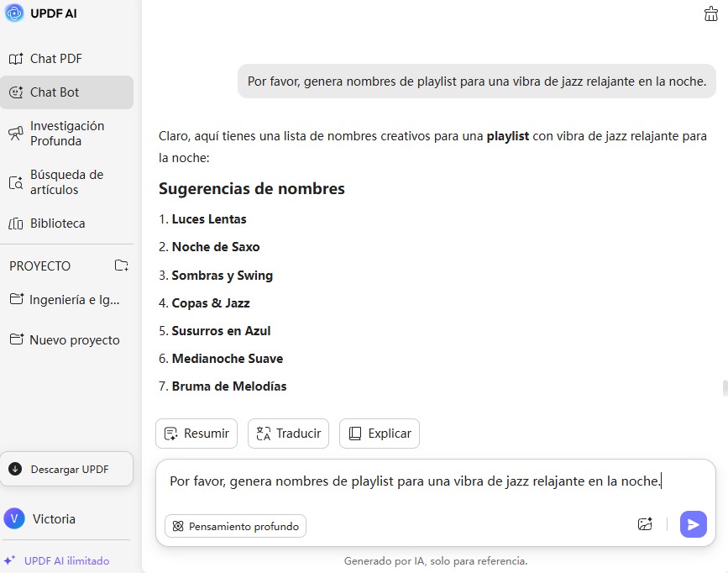Go to Búsqueda de artículos
Screen dimensions: 728x573
[66, 182]
